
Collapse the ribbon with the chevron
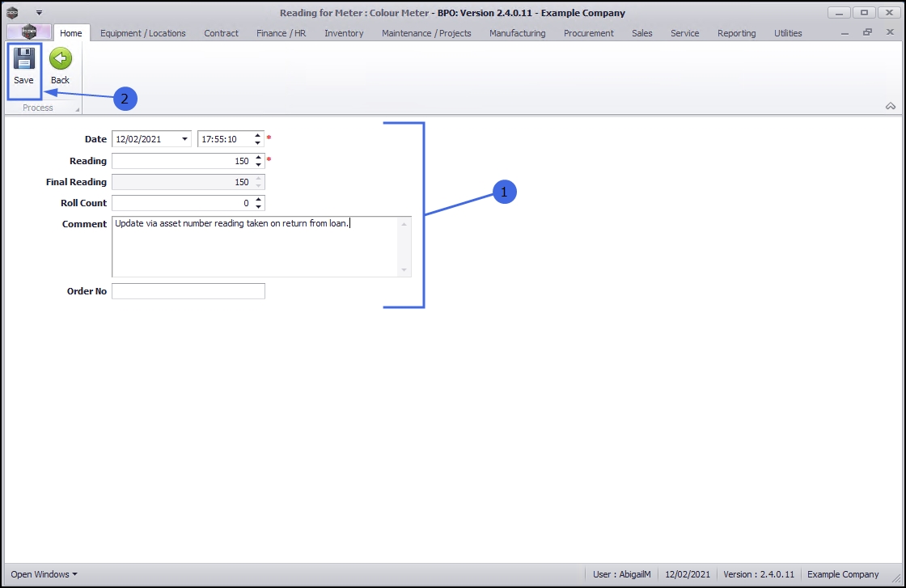[891, 106]
